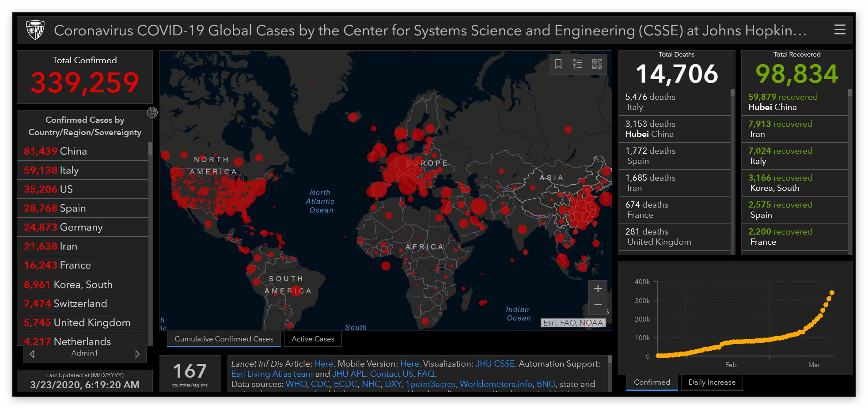The height and width of the screenshot is (409, 868).
Task: Select the 59,138 Italy row
Action: 83,170
